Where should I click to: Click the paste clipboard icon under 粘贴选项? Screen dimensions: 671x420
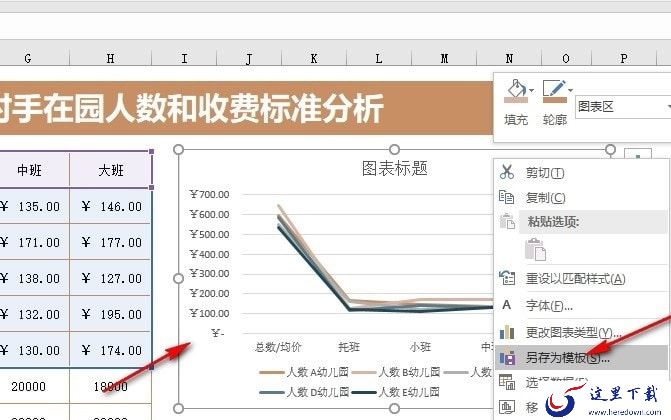coord(535,250)
